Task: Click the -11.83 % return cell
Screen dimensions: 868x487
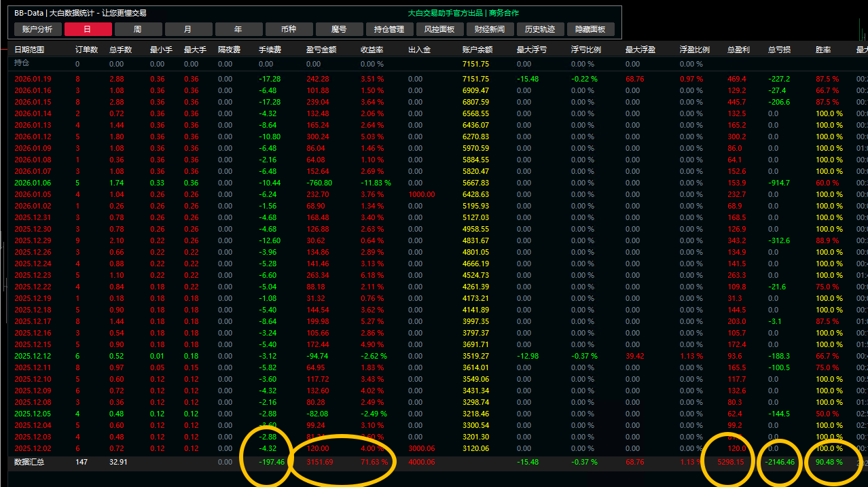Action: [376, 183]
